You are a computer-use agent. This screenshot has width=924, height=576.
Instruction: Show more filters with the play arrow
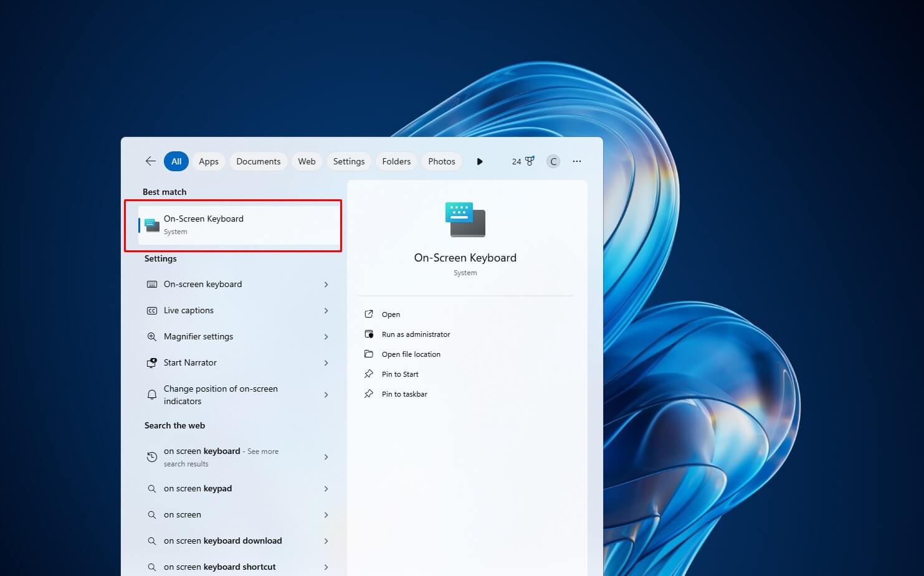480,161
